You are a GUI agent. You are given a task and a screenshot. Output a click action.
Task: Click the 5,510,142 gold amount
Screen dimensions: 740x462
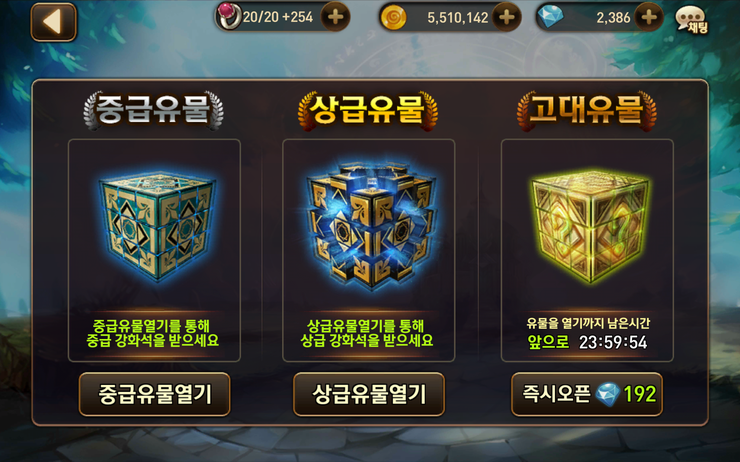457,18
